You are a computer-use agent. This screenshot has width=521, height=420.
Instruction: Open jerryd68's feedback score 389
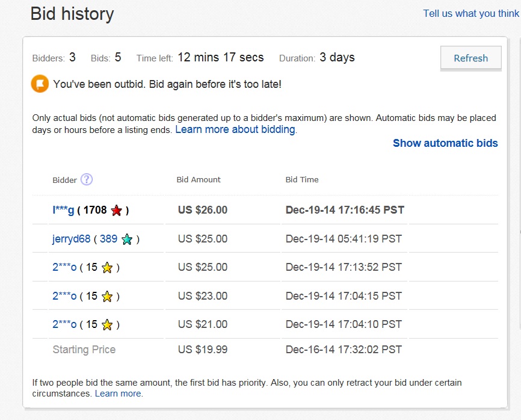click(108, 239)
